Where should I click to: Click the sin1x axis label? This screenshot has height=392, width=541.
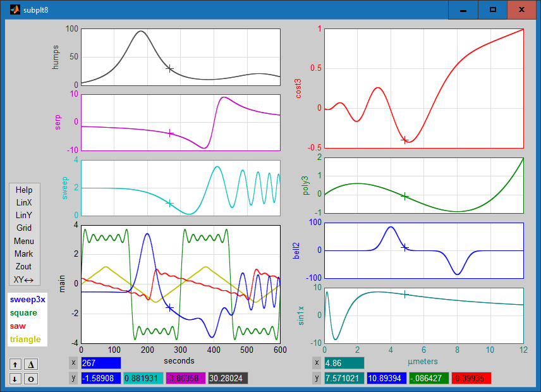(x=301, y=315)
